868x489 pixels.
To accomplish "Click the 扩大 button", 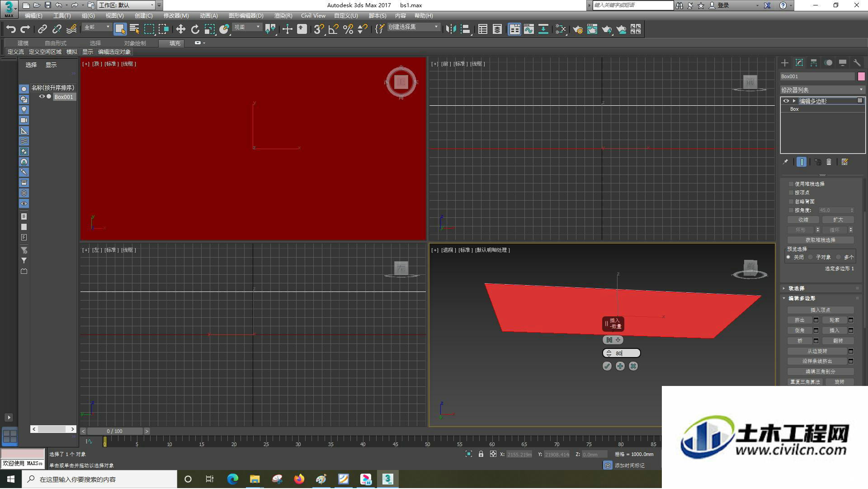I will 838,220.
